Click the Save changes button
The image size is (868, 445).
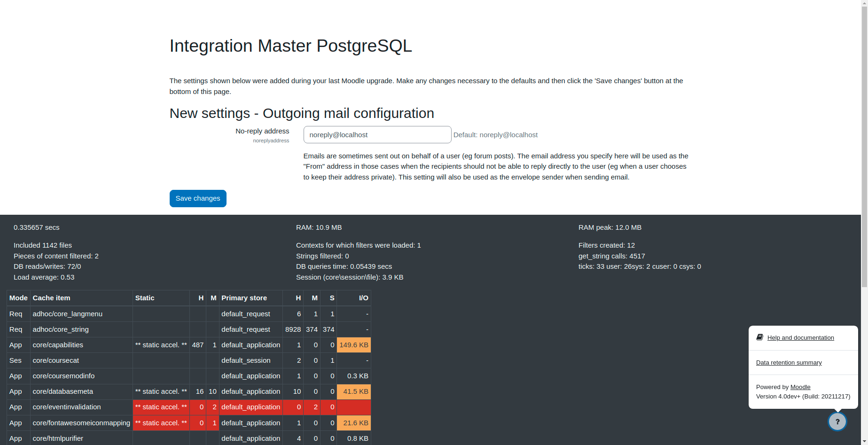click(x=198, y=198)
